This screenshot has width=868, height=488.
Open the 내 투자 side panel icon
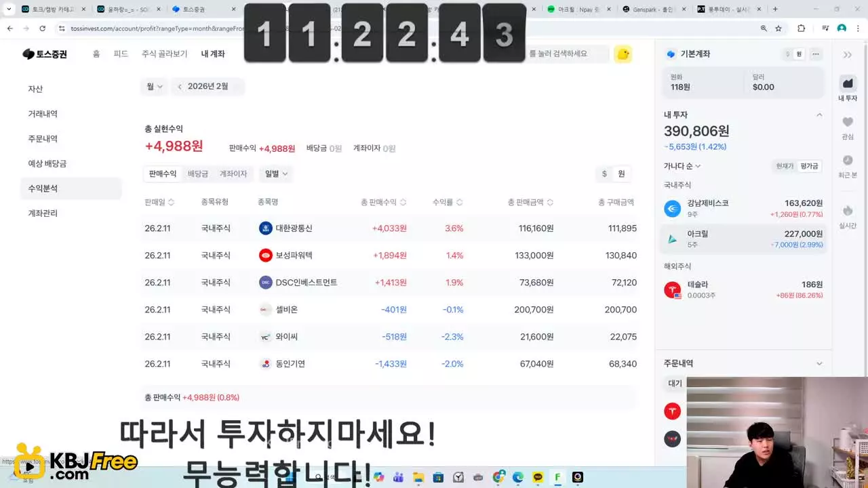848,83
